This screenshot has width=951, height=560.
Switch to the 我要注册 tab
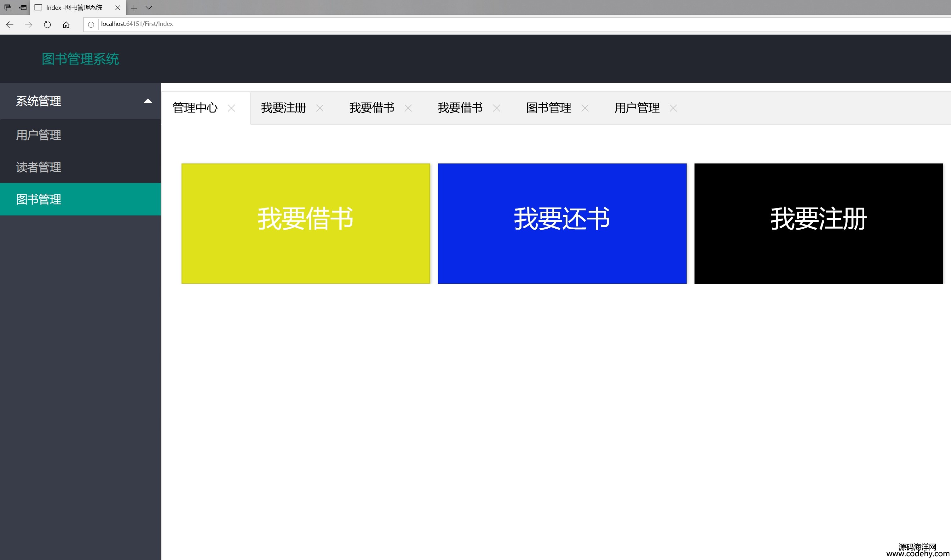pyautogui.click(x=284, y=108)
